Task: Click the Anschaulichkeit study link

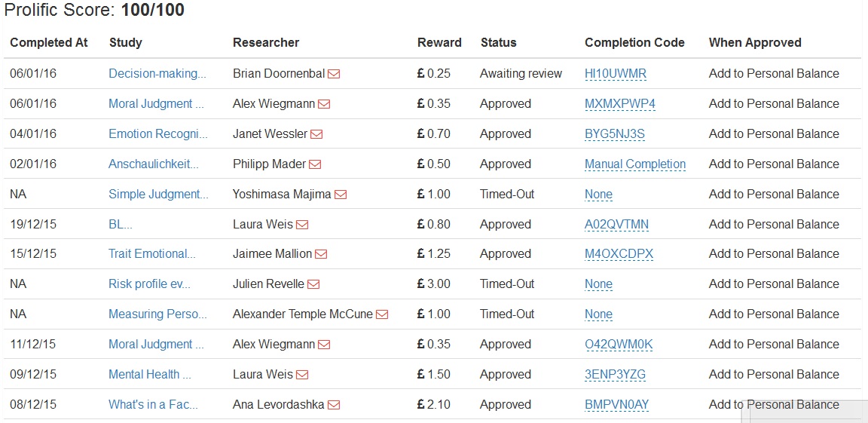Action: pos(154,164)
